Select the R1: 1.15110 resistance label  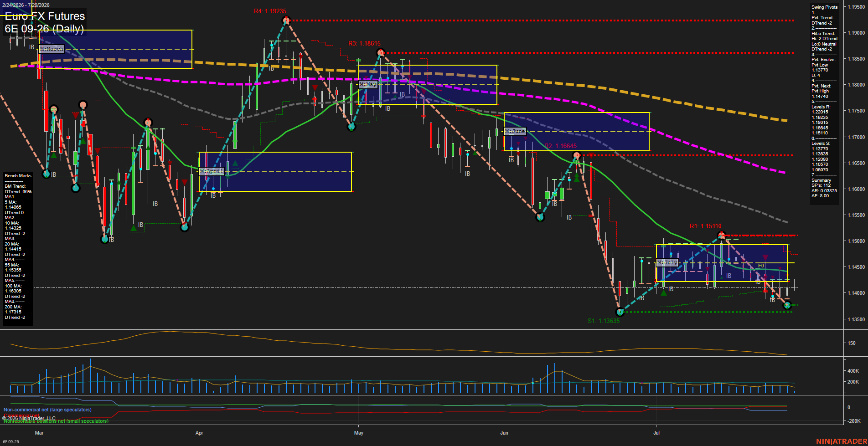pos(705,226)
